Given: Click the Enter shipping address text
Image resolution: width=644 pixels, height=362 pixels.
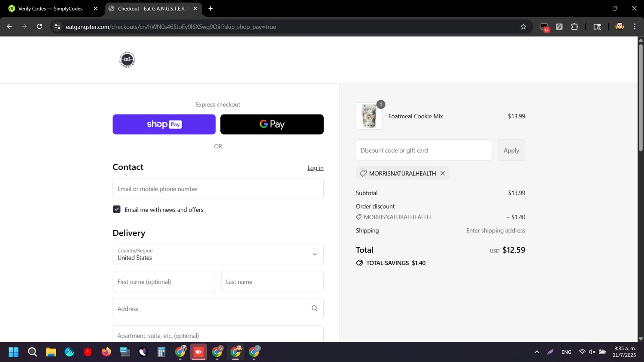Looking at the screenshot, I should point(496,231).
